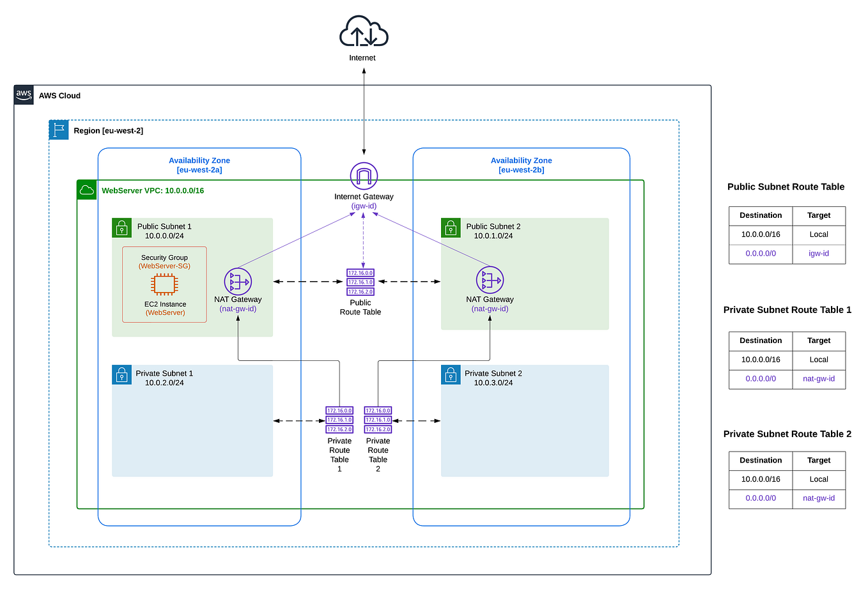Select the Public Route Table stack icon
Viewport: 868px width, 589px height.
[360, 282]
